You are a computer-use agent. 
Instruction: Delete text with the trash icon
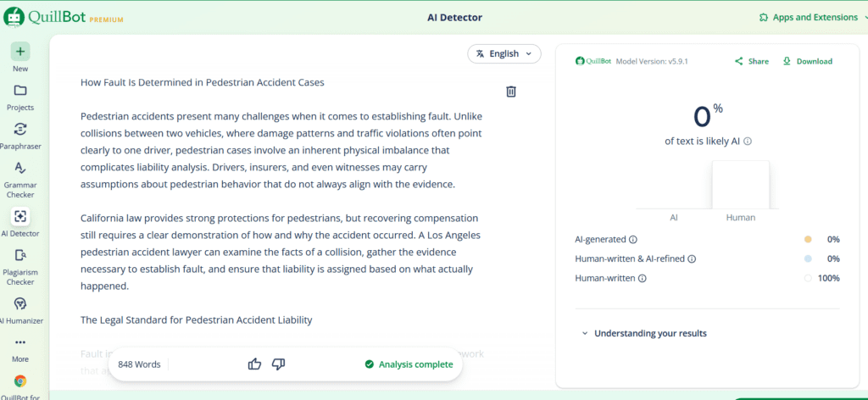coord(511,92)
